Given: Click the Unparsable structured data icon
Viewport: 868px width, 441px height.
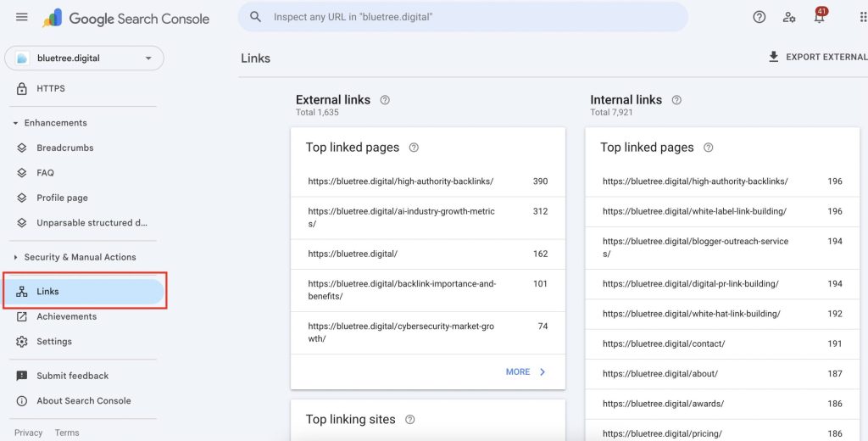Looking at the screenshot, I should click(x=21, y=223).
